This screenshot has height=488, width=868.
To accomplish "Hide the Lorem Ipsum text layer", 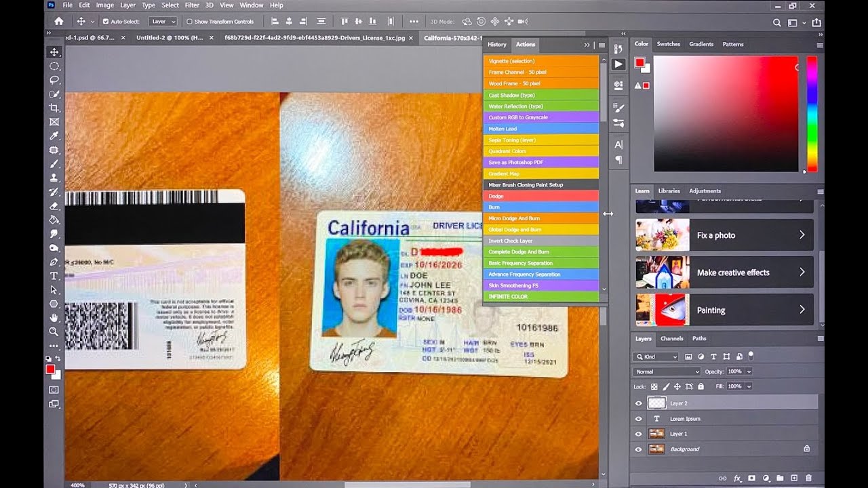I will pyautogui.click(x=638, y=419).
